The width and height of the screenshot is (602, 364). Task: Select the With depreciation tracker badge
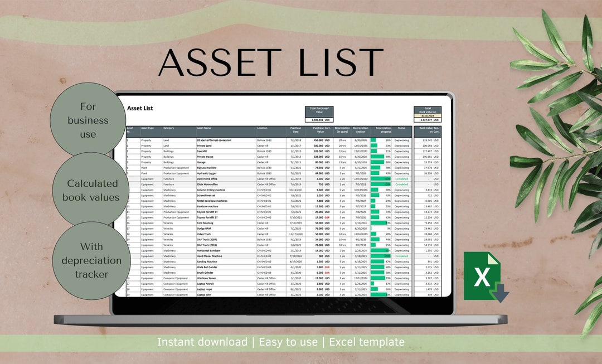(x=91, y=260)
